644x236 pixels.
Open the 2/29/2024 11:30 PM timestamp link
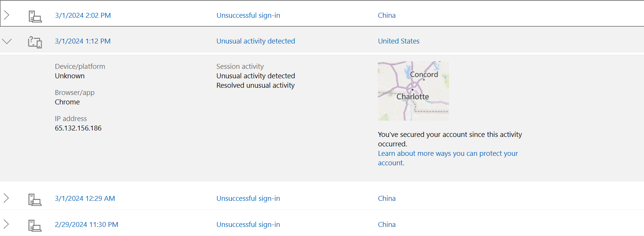click(x=86, y=224)
